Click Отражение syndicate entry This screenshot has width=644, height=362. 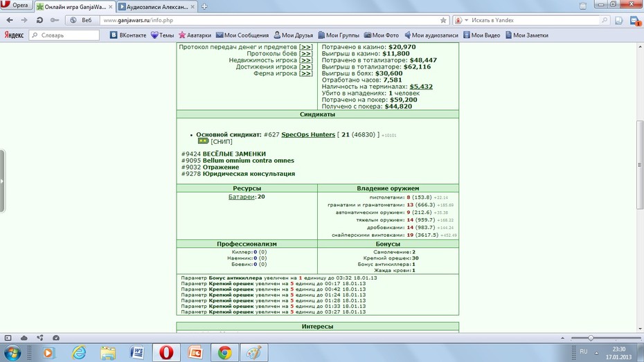click(x=221, y=167)
